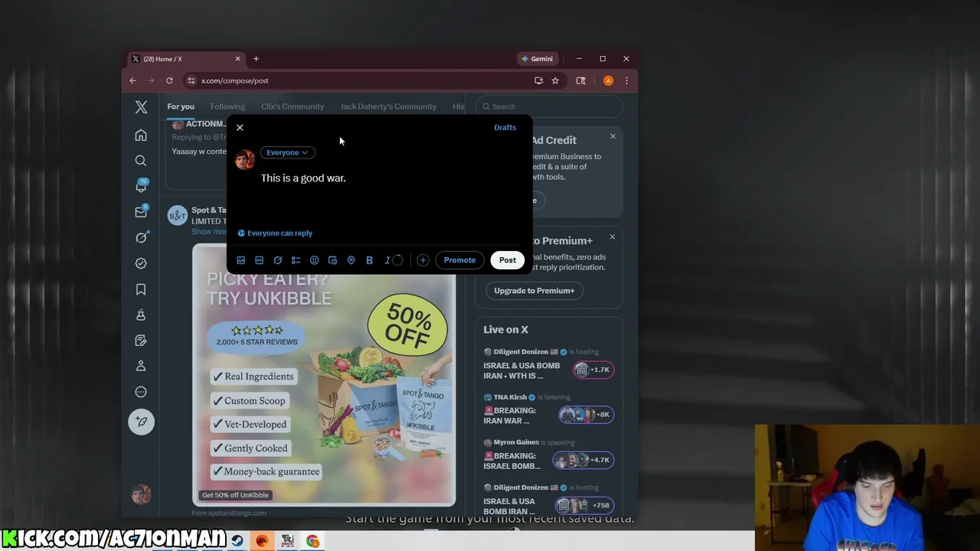The image size is (980, 551).
Task: Open Messages envelope in sidebar
Action: point(141,212)
